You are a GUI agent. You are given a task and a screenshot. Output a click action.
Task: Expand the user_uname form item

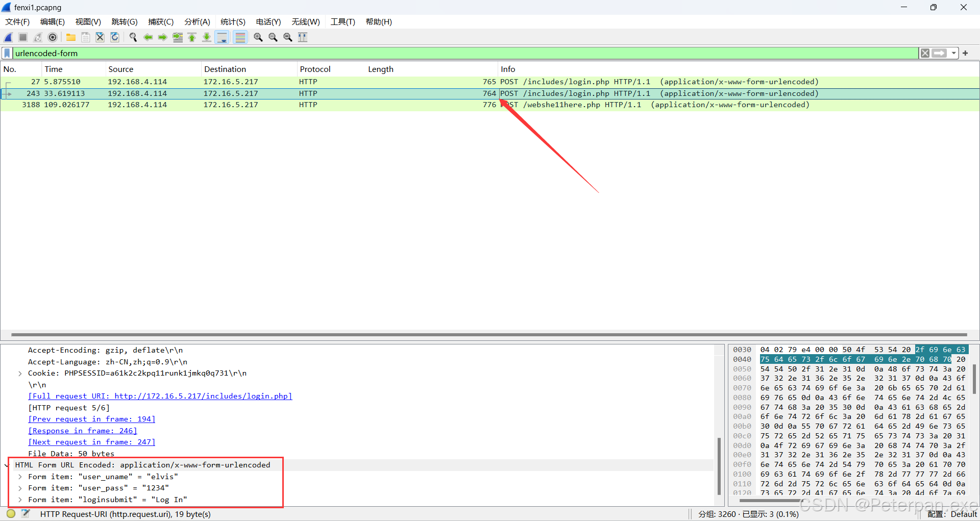20,477
